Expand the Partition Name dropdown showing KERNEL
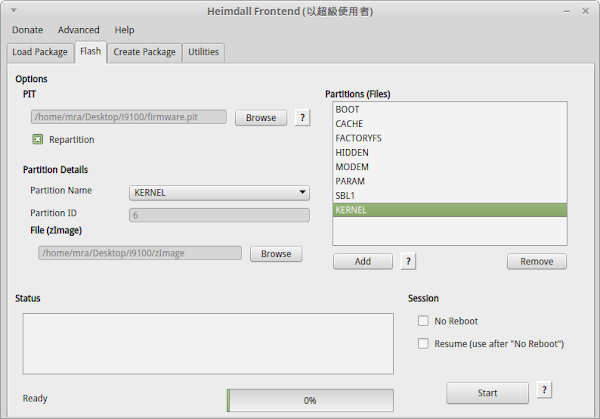600x419 pixels. (219, 192)
